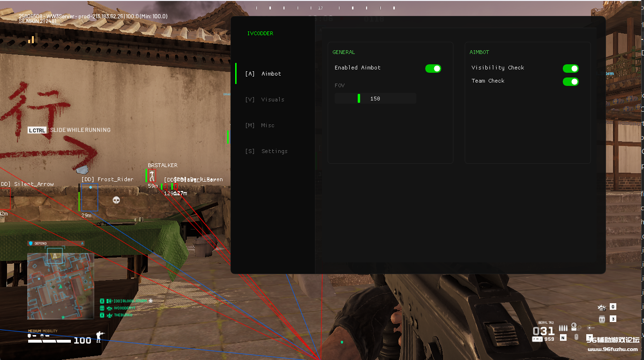Click the BRSTALKER enemy figure icon

click(x=152, y=176)
